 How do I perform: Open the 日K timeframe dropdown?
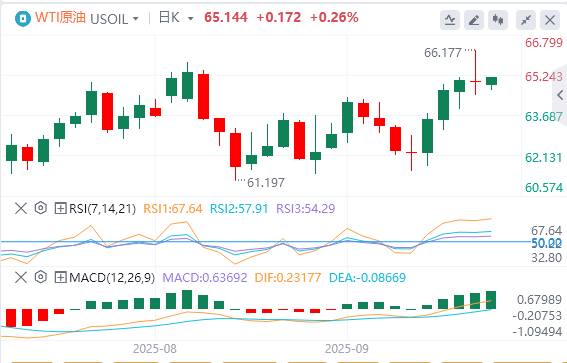[176, 18]
